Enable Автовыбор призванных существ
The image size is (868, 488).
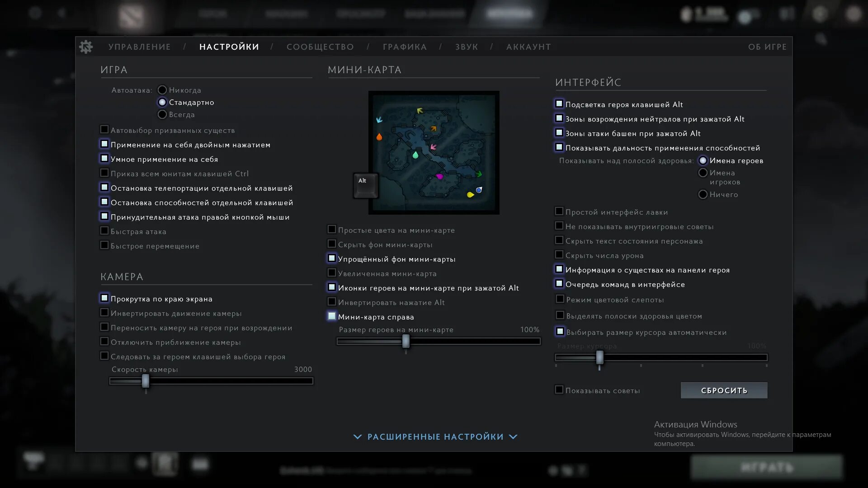104,130
